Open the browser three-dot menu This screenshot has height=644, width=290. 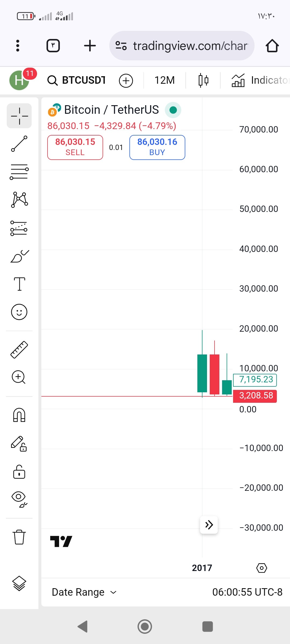(x=18, y=46)
